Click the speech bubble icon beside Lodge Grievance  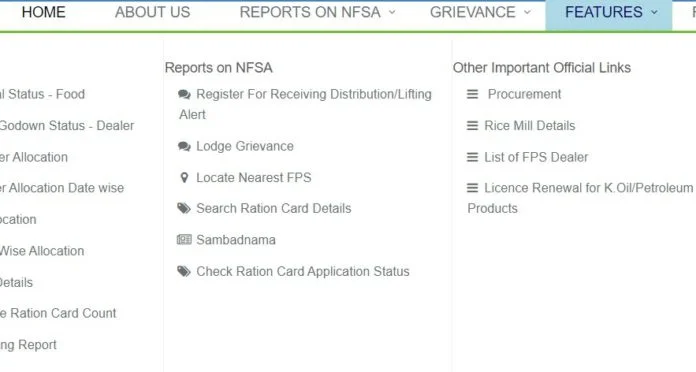coord(184,146)
